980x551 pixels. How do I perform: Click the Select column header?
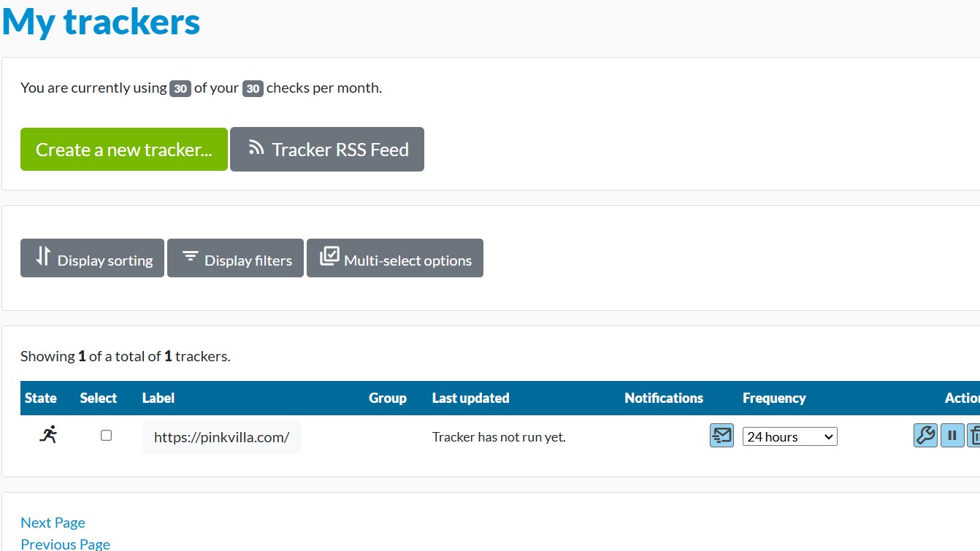pos(99,398)
